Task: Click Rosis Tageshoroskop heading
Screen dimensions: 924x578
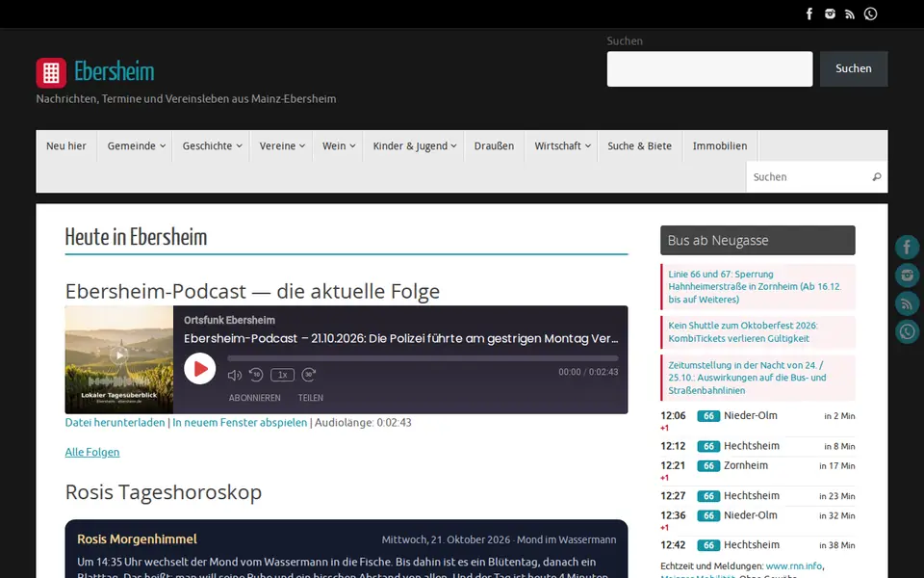Action: [x=164, y=492]
